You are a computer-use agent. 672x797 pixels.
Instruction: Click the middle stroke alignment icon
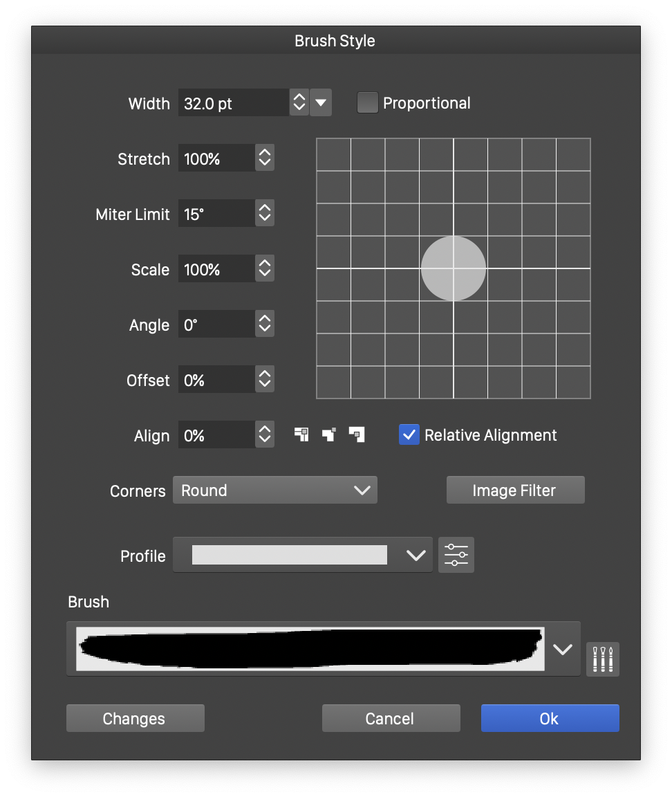coord(329,434)
